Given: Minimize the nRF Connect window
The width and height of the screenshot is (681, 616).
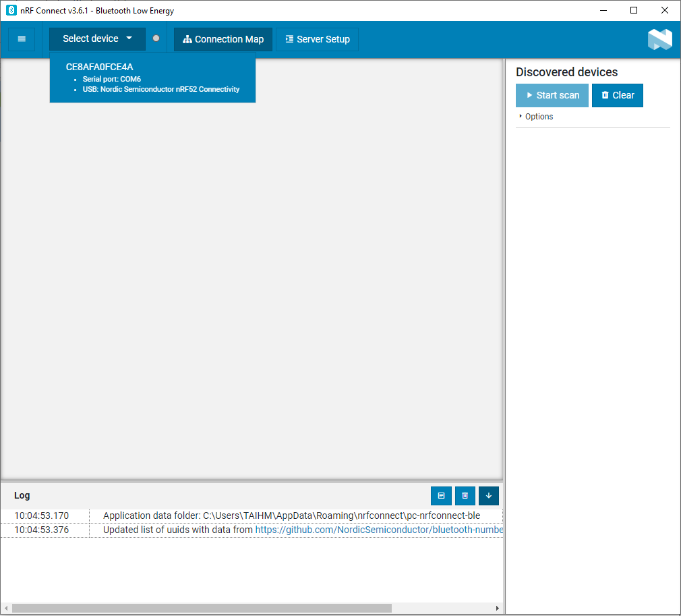Looking at the screenshot, I should pos(603,10).
